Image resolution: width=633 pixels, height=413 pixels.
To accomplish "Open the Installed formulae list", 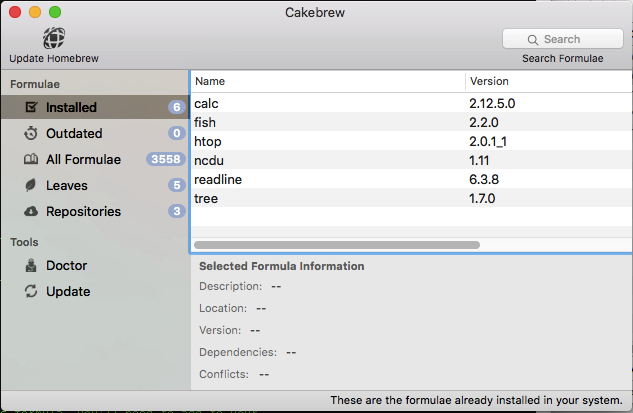I will (x=95, y=107).
